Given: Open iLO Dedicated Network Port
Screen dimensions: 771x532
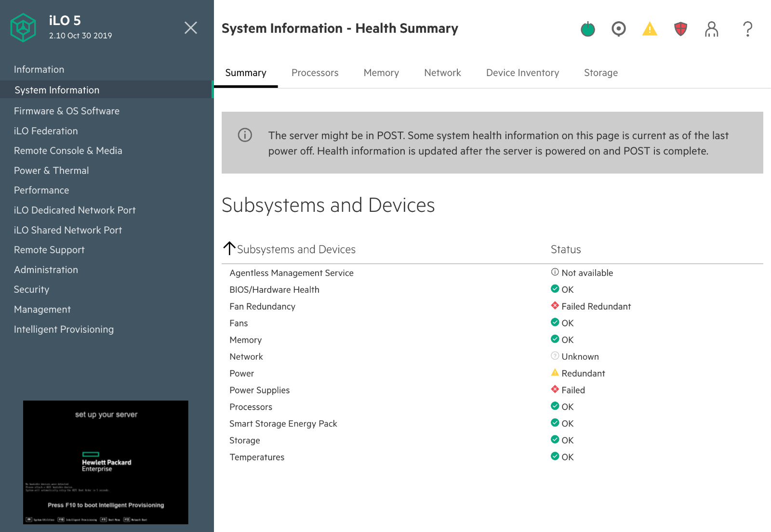Looking at the screenshot, I should pyautogui.click(x=75, y=210).
